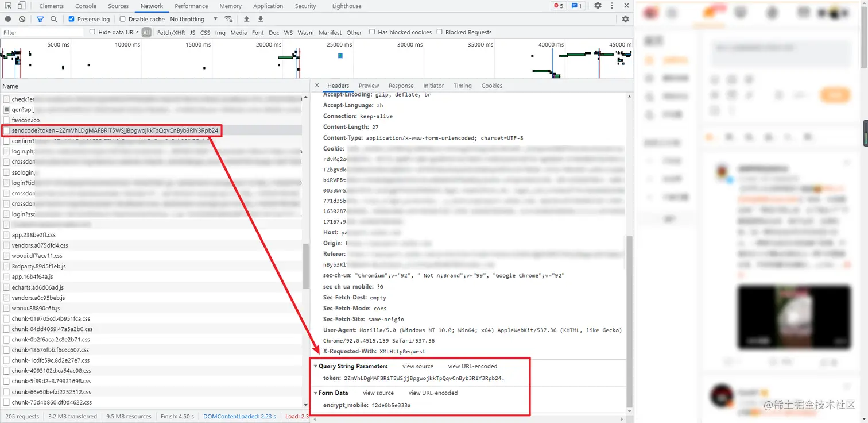Open the No throttling dropdown
The width and height of the screenshot is (868, 423).
pos(194,19)
